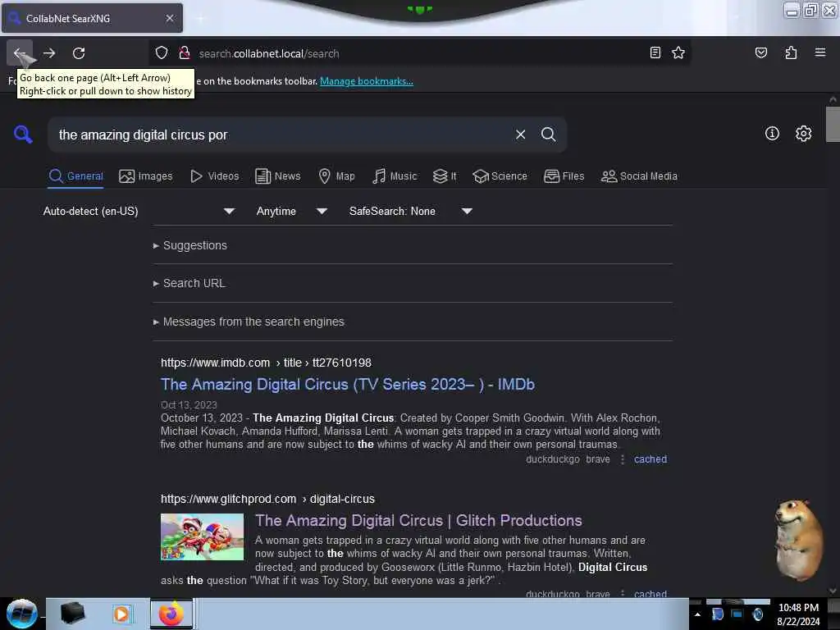Toggle reader view icon
This screenshot has width=840, height=630.
[x=655, y=52]
